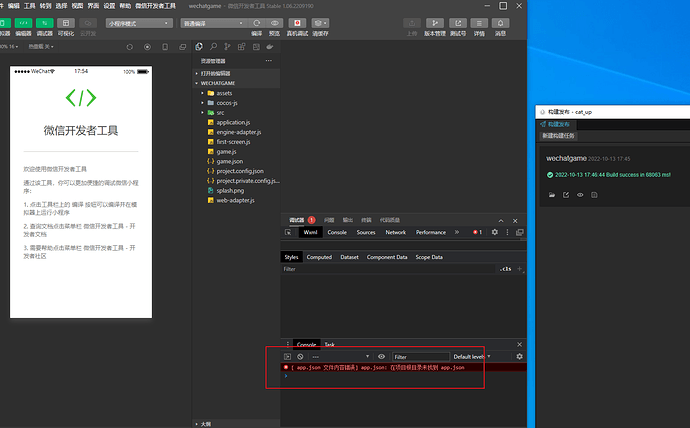
Task: Click the 真机调试 remote debug icon
Action: (297, 23)
